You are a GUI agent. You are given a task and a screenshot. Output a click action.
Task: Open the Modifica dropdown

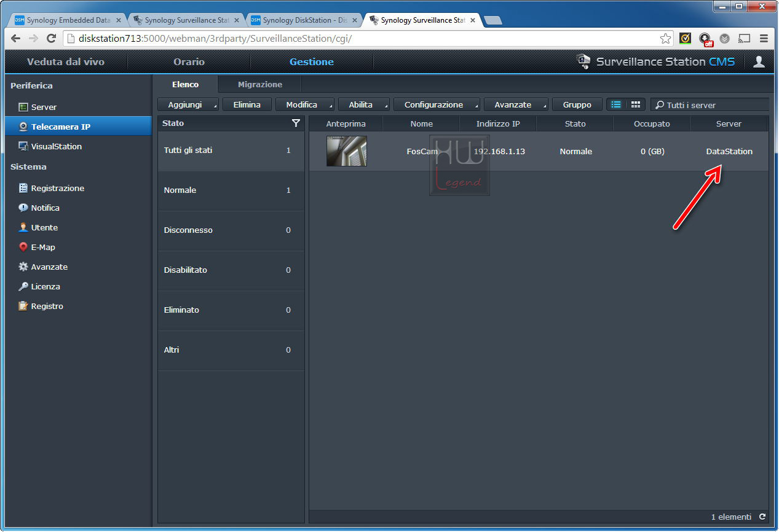(x=305, y=104)
